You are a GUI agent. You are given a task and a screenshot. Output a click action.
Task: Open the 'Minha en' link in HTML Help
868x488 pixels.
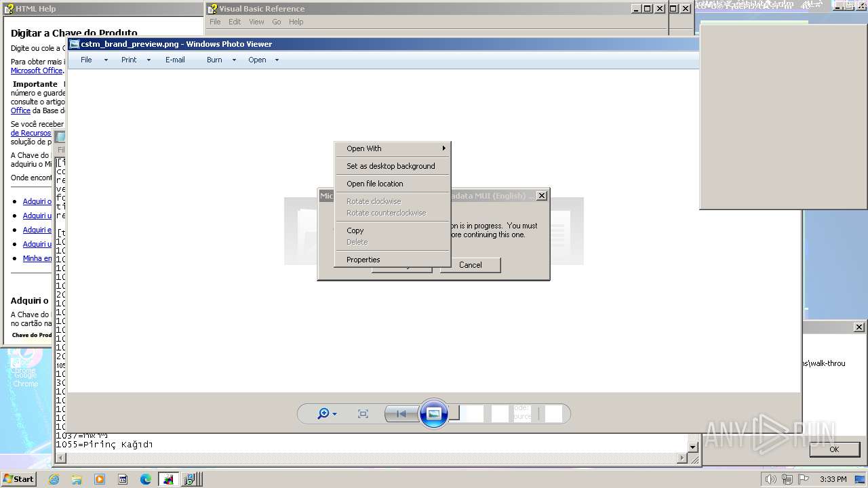(x=37, y=258)
